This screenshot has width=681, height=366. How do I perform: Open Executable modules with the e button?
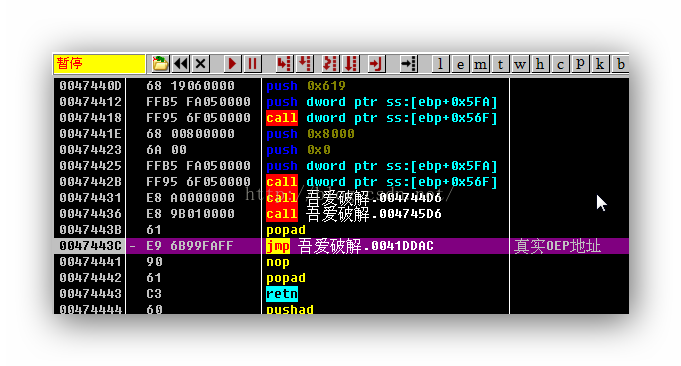[x=460, y=64]
